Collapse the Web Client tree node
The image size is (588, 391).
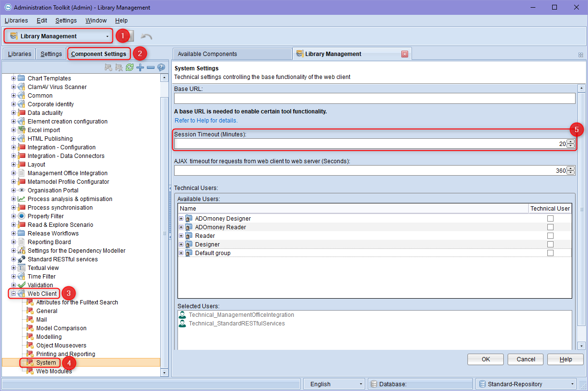click(14, 294)
